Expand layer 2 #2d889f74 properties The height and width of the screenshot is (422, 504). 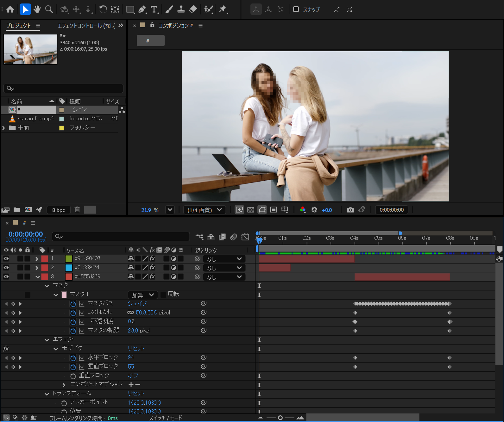click(x=37, y=268)
